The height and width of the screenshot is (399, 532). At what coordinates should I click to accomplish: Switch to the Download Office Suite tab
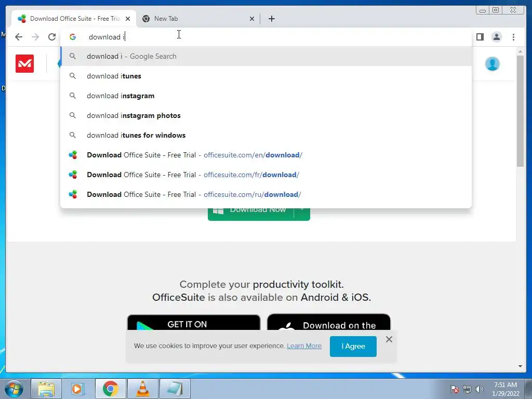pyautogui.click(x=74, y=19)
